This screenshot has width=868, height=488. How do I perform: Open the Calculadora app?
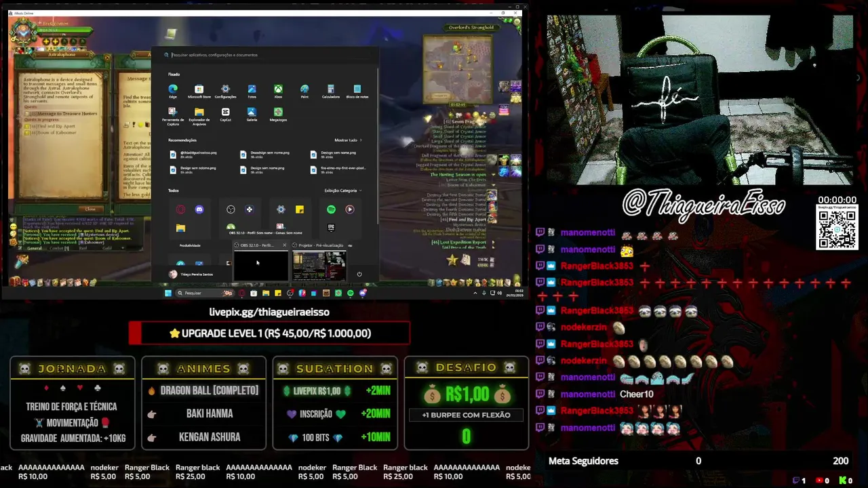click(x=331, y=91)
